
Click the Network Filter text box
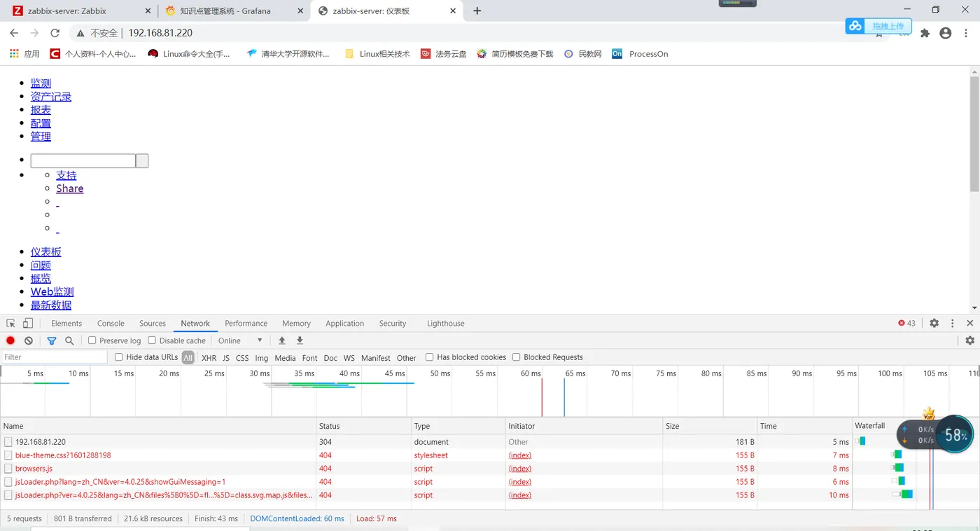click(x=55, y=357)
